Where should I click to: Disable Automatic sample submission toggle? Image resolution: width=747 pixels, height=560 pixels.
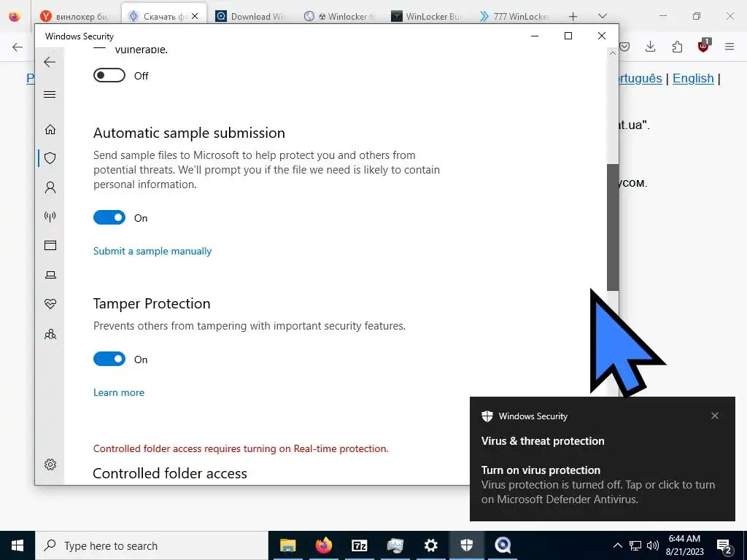(109, 217)
